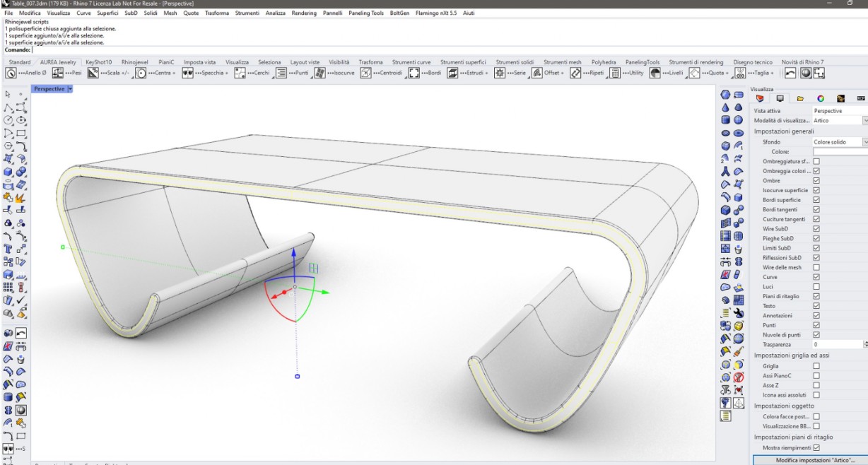This screenshot has width=868, height=465.
Task: Open the Livelli layers tool icon
Action: click(x=655, y=73)
